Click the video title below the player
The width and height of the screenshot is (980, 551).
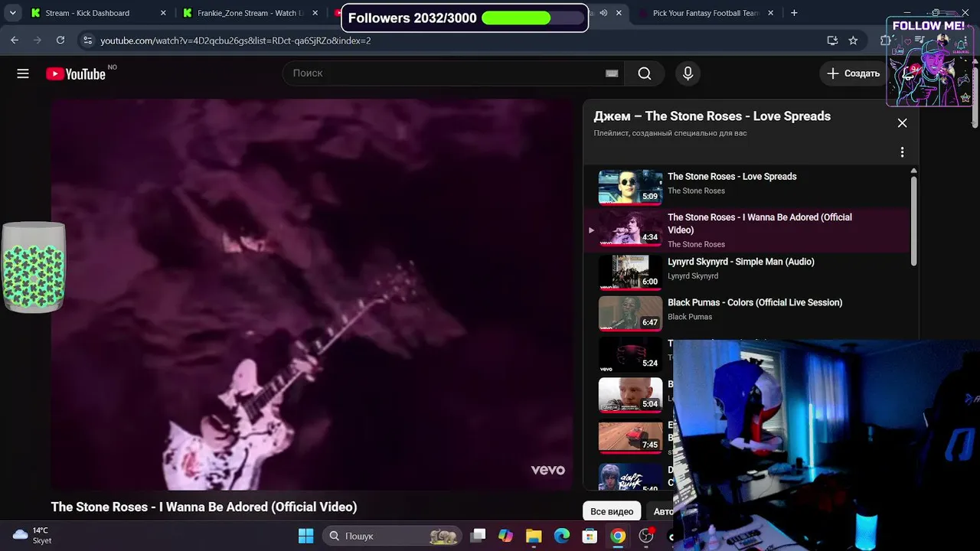coord(204,507)
